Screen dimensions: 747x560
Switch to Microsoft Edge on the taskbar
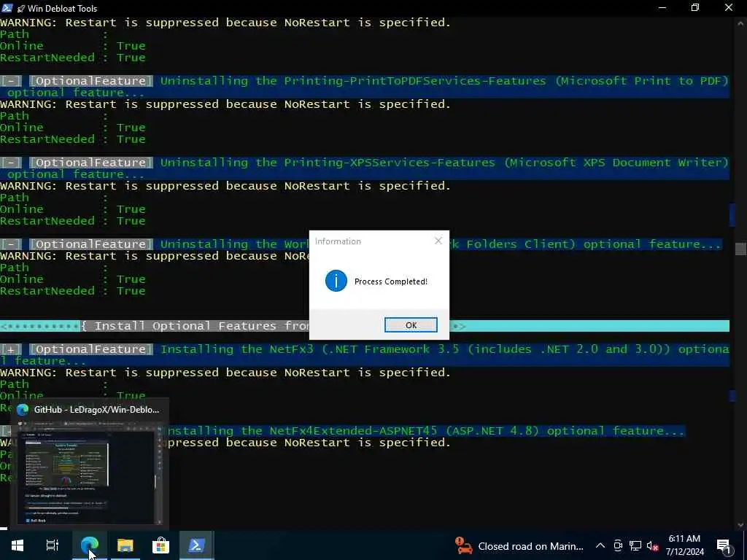coord(90,545)
